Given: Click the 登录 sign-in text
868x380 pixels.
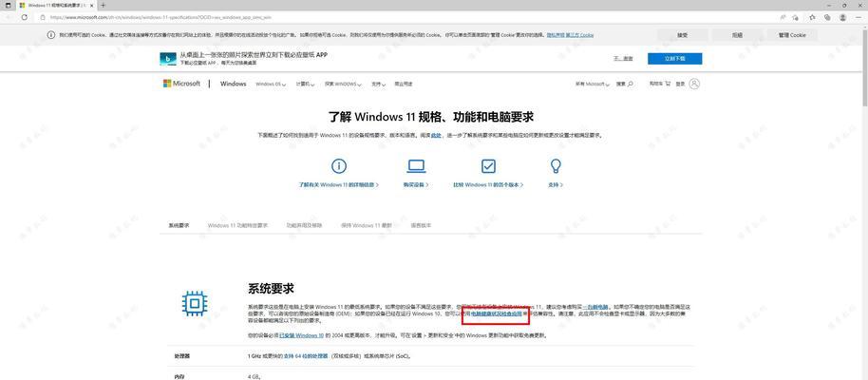Looking at the screenshot, I should pyautogui.click(x=680, y=85).
